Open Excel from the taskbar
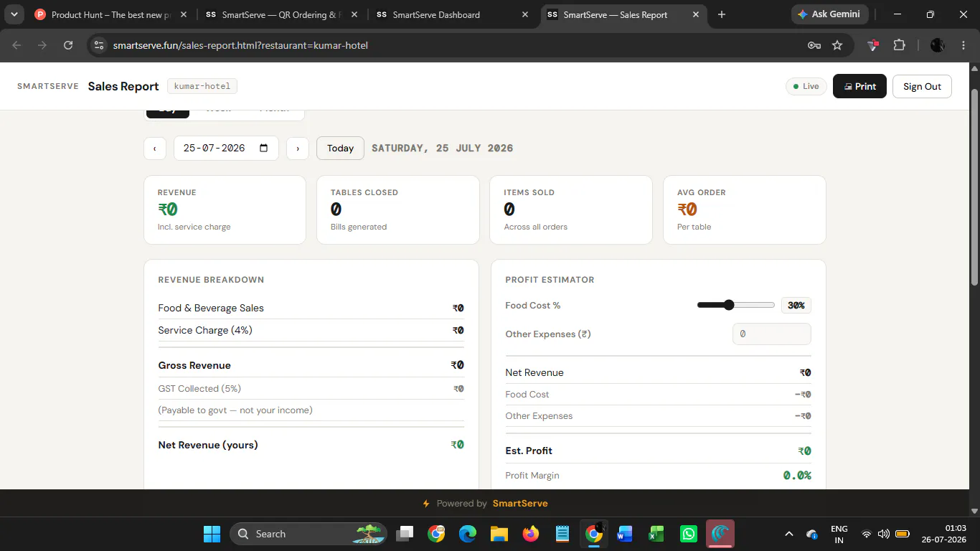This screenshot has width=980, height=551. point(656,534)
